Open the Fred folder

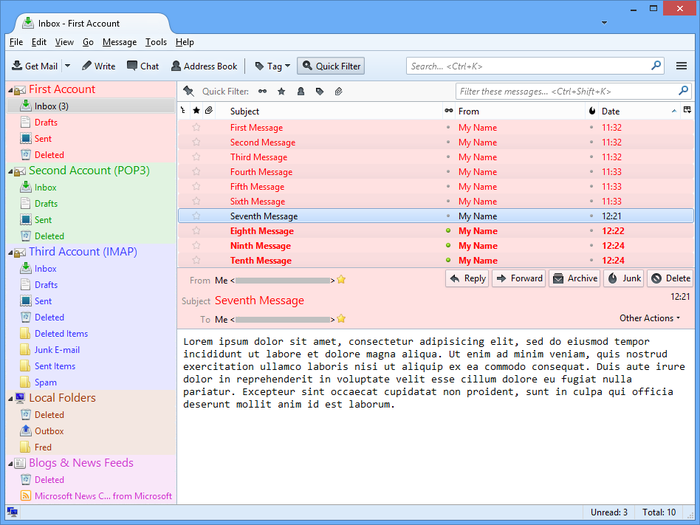point(43,447)
